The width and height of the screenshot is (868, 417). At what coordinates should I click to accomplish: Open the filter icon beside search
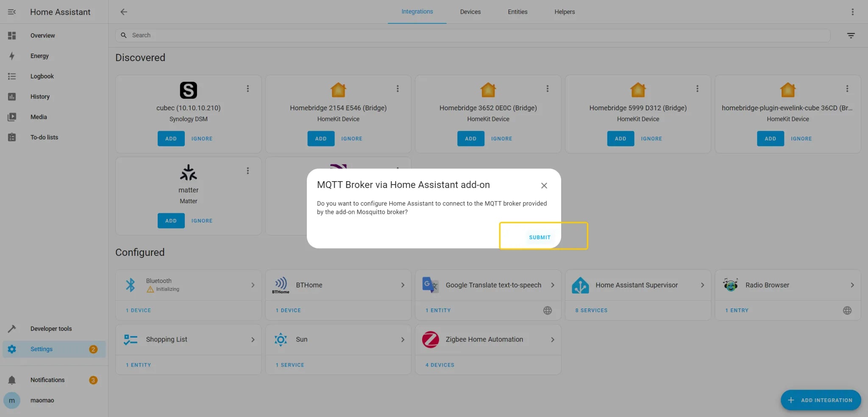coord(851,36)
